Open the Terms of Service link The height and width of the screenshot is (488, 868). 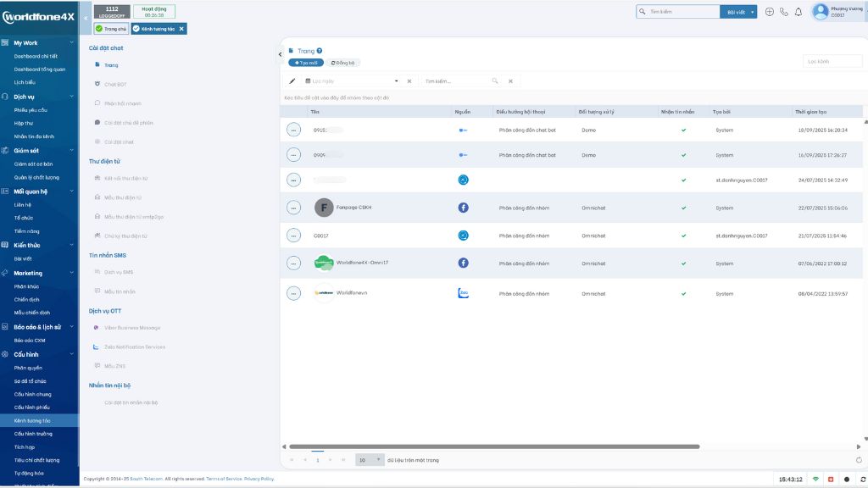(224, 479)
